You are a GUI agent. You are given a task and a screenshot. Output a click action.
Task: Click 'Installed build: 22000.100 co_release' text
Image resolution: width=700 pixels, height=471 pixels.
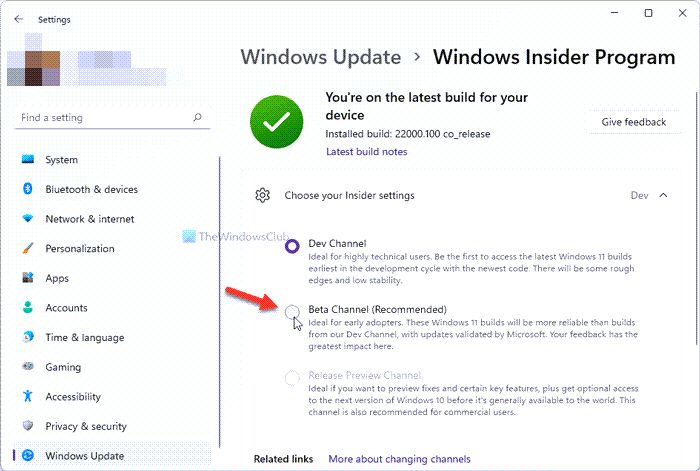click(408, 134)
